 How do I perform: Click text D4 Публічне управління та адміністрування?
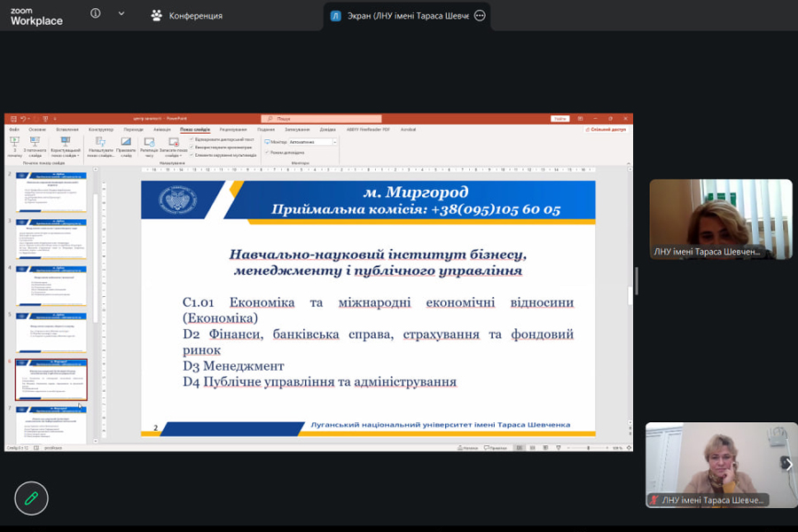click(x=319, y=382)
